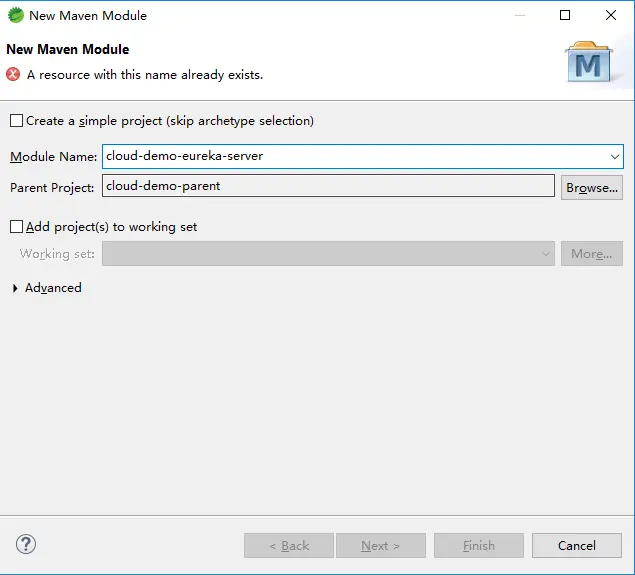
Task: Click the Parent Project field
Action: (x=328, y=186)
